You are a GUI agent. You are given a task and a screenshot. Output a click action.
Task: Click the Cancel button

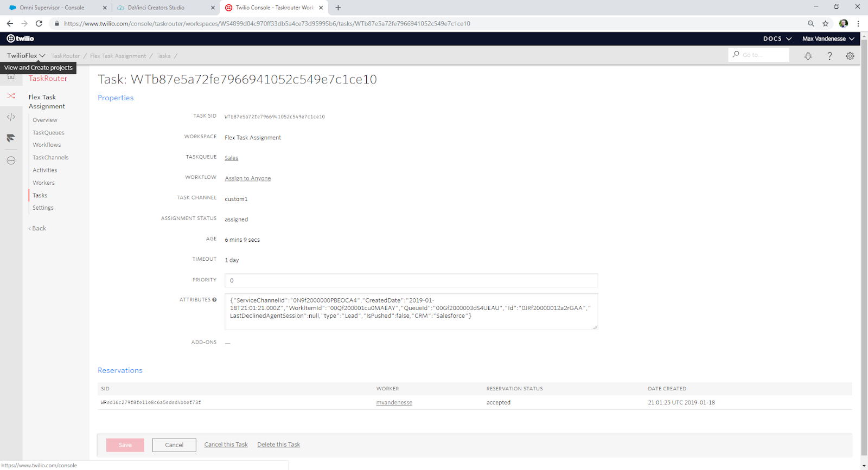tap(174, 445)
